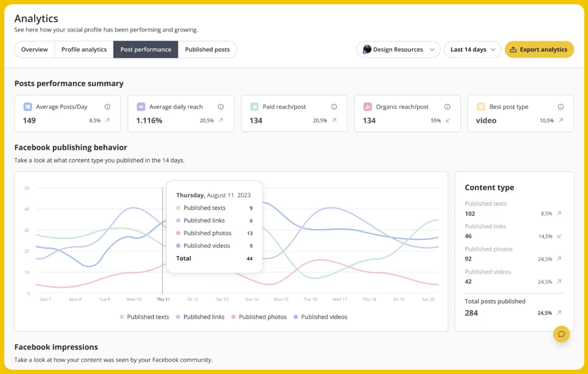Select the Wed 17 point on chart axis
Viewport: 588px width, 374px height.
(x=339, y=299)
